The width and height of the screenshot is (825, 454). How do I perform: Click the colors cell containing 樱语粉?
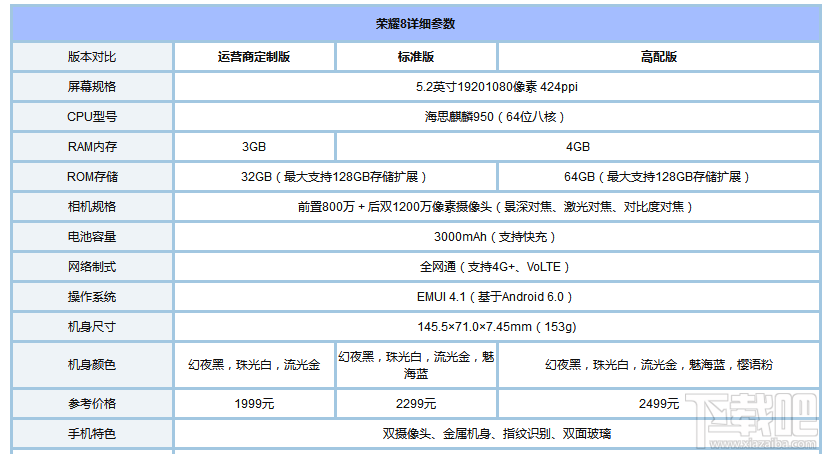tap(659, 365)
